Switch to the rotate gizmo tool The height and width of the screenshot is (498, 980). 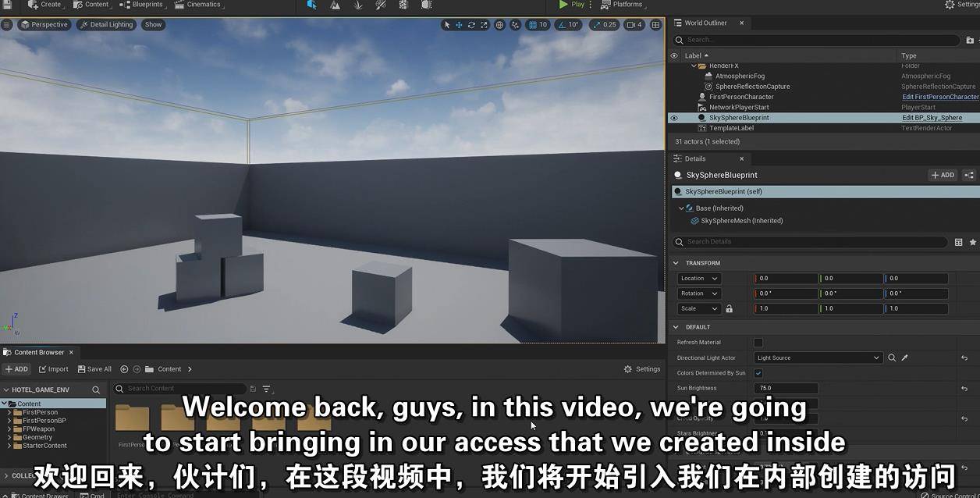coord(471,25)
